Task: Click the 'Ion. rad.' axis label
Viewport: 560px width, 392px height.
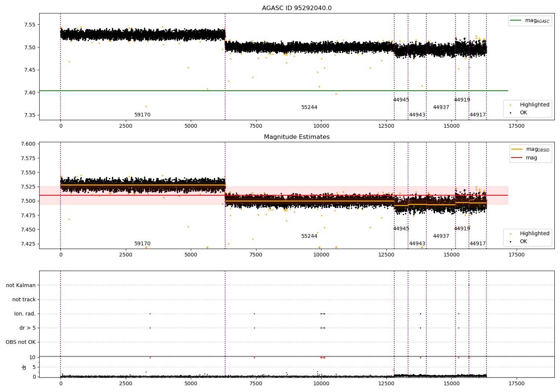Action: pos(25,314)
